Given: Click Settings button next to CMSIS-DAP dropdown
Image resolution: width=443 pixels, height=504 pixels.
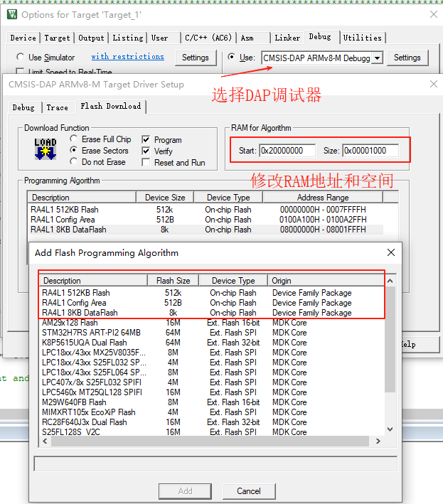Looking at the screenshot, I should (407, 58).
